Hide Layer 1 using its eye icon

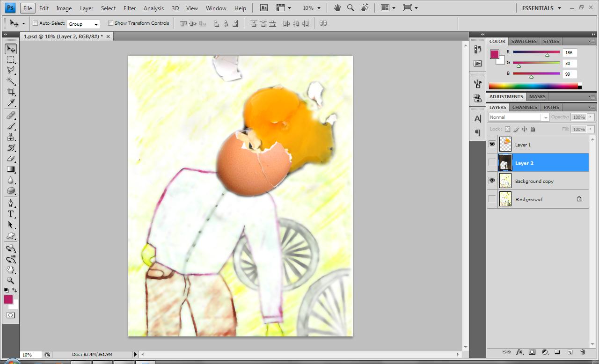[x=492, y=145]
